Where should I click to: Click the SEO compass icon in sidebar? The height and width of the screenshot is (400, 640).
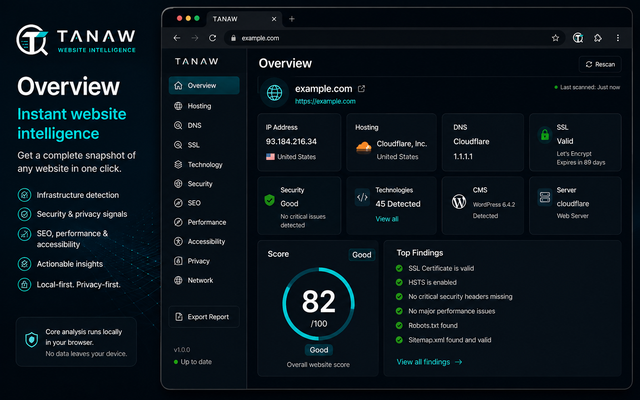click(178, 203)
